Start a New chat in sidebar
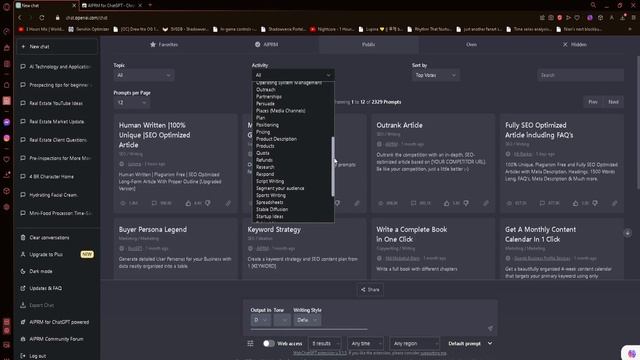 tap(57, 47)
